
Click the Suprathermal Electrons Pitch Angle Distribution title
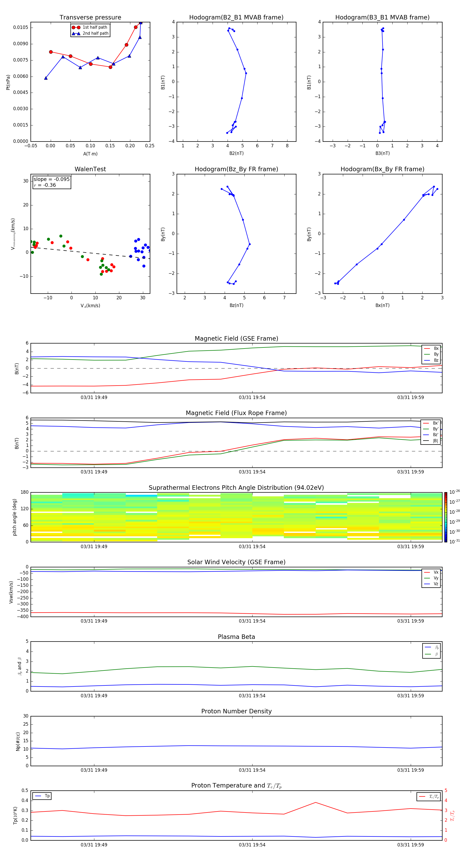(236, 488)
